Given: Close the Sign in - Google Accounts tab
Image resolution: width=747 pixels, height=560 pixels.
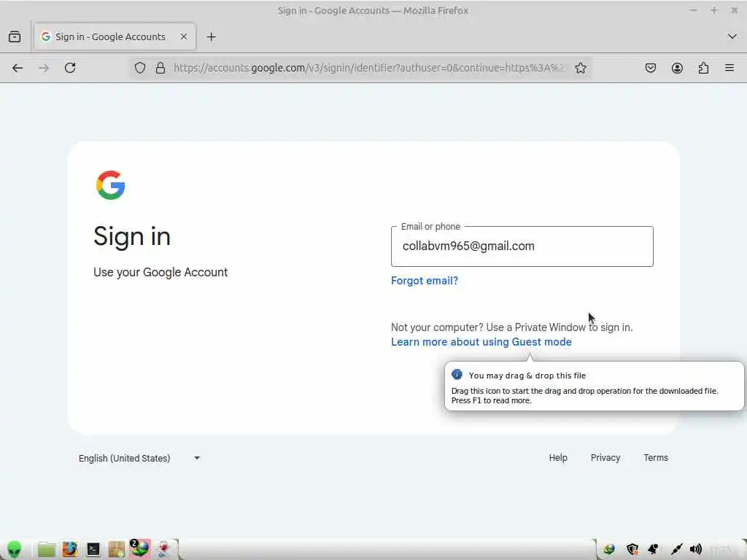Looking at the screenshot, I should pos(183,36).
